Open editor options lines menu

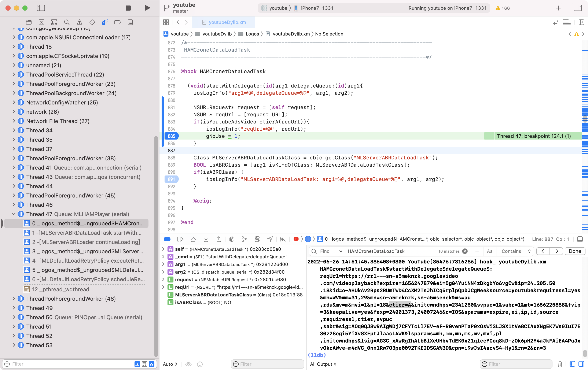(x=567, y=22)
